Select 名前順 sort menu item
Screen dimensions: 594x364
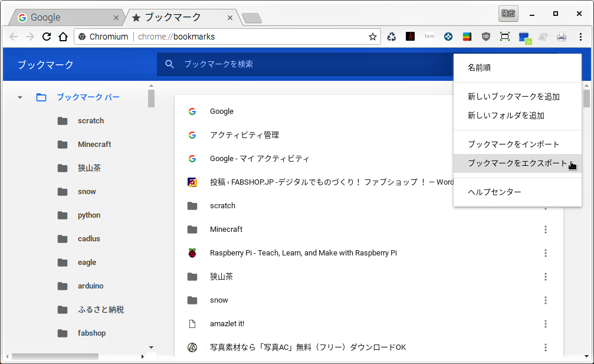[517, 68]
